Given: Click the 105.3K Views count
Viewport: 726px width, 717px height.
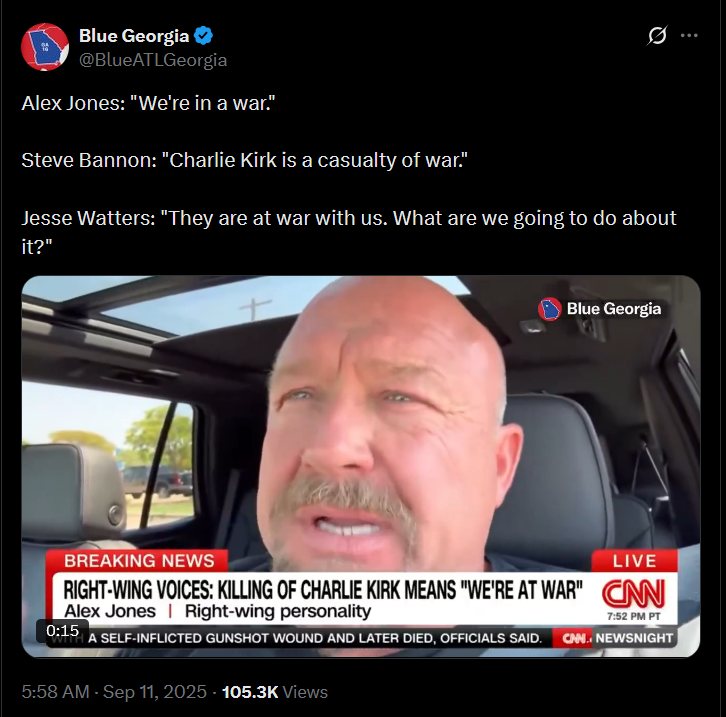Looking at the screenshot, I should pyautogui.click(x=275, y=692).
